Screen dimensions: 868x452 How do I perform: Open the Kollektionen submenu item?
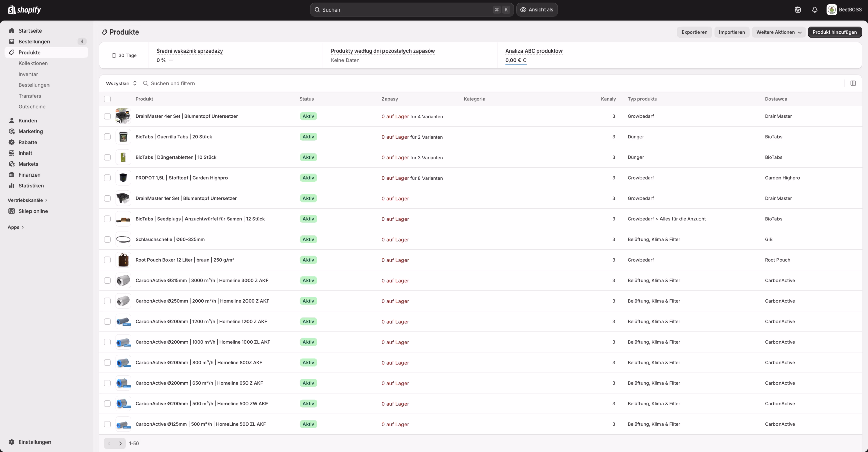pyautogui.click(x=33, y=63)
